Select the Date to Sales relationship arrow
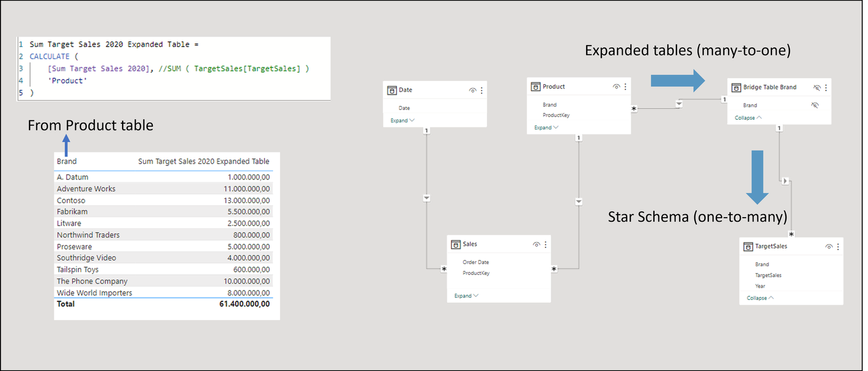This screenshot has width=868, height=371. pyautogui.click(x=426, y=198)
